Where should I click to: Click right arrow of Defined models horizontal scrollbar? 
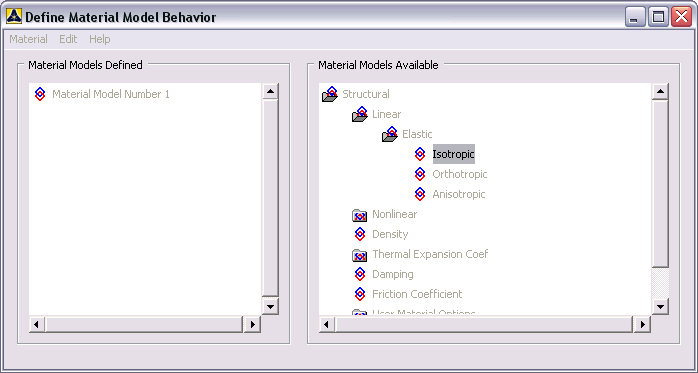pyautogui.click(x=252, y=324)
